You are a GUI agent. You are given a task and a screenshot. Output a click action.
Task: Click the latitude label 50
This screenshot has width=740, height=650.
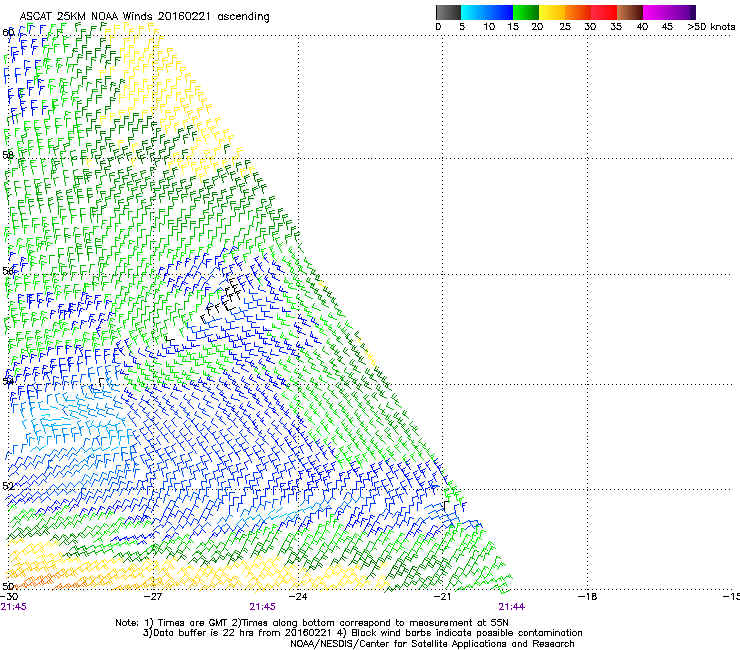tap(8, 586)
